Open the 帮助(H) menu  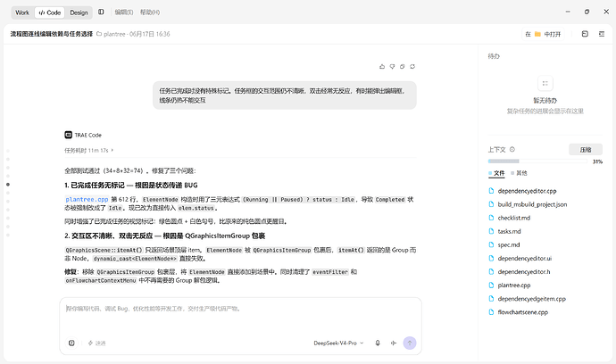click(150, 12)
